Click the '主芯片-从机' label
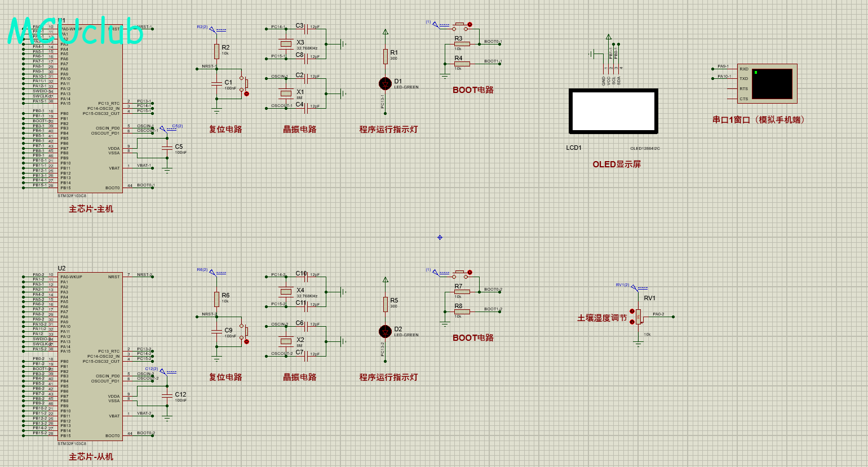 [x=91, y=457]
